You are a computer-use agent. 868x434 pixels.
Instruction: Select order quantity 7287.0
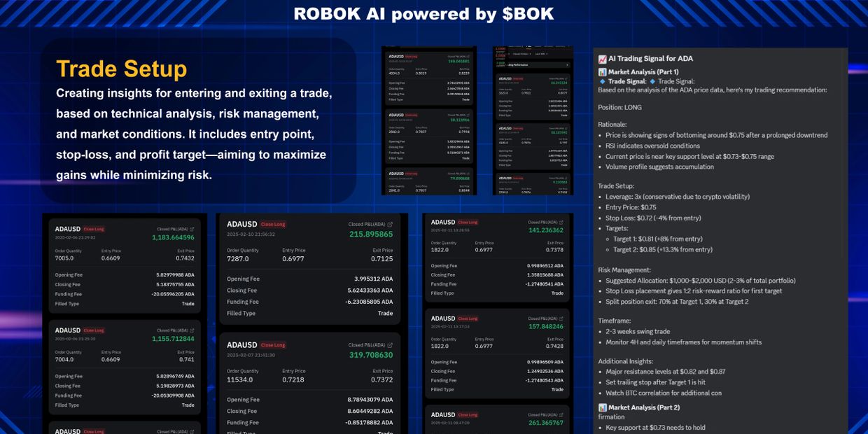tap(238, 259)
